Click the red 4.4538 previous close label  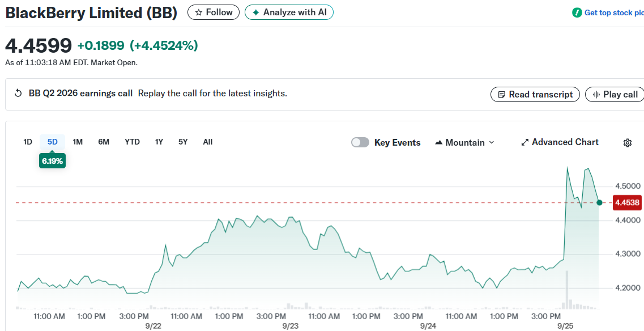pyautogui.click(x=627, y=202)
